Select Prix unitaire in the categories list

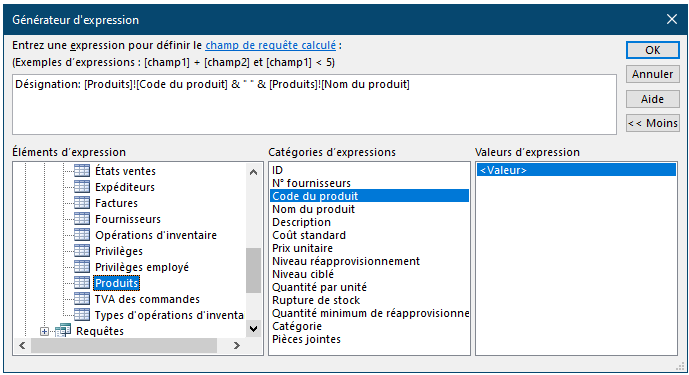[302, 248]
